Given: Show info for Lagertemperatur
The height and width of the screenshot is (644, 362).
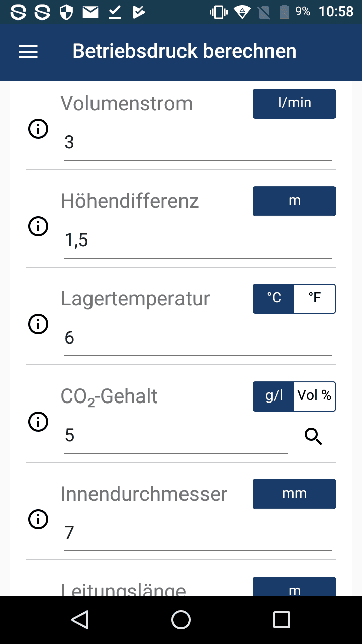Looking at the screenshot, I should [38, 324].
